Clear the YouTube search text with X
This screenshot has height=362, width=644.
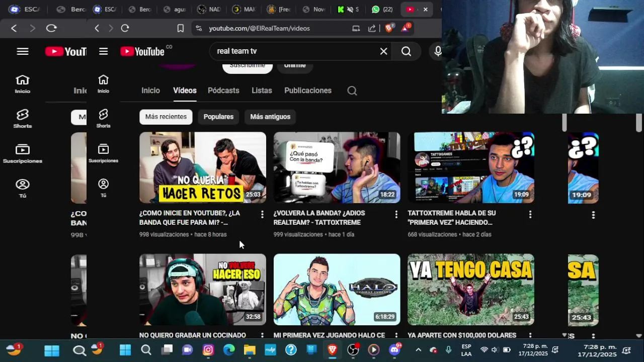384,51
